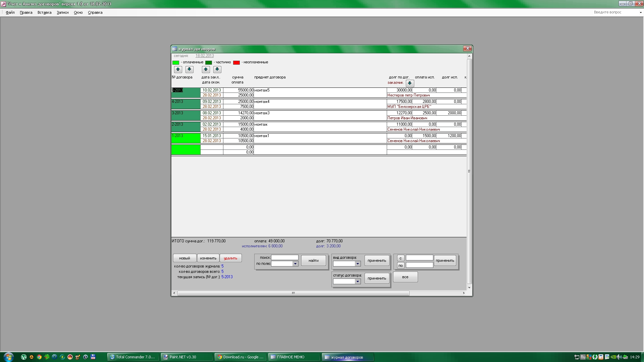Click customer МУП "Белозерская ЦРБ"
Viewport: 644px width, 362px height.
pyautogui.click(x=409, y=107)
